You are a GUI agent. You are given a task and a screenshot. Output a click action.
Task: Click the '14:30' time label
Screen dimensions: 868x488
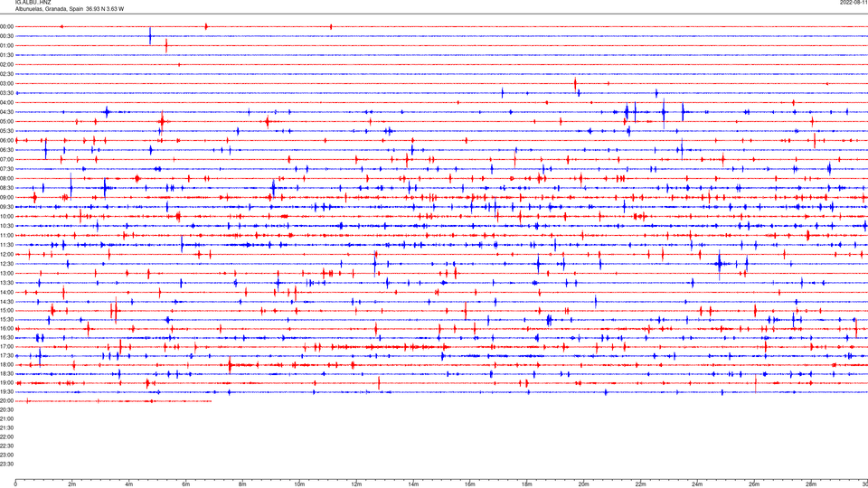click(7, 302)
